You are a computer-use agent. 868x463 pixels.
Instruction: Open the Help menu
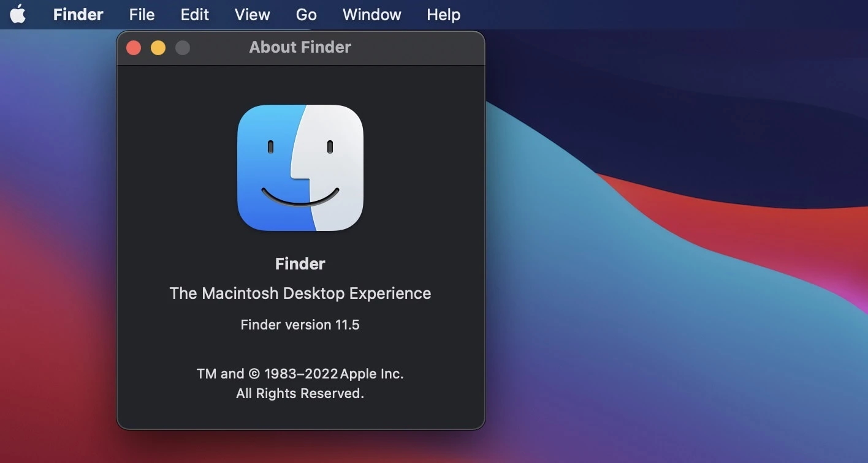(x=443, y=14)
